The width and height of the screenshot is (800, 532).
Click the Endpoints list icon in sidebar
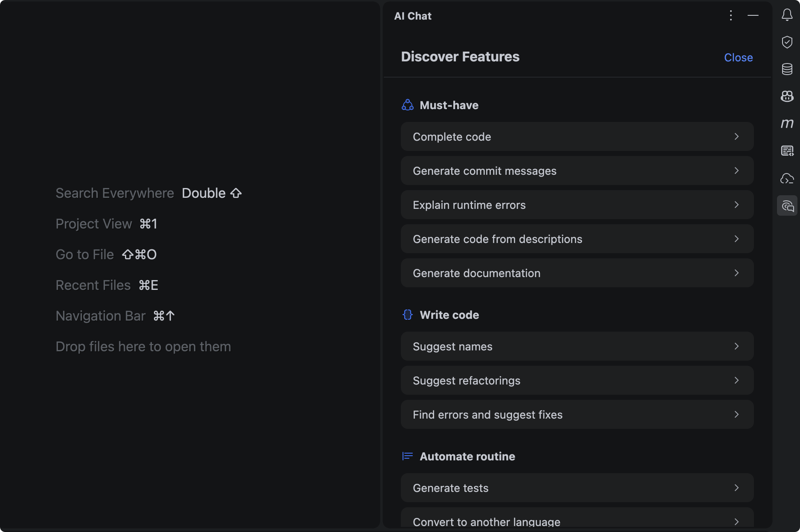click(x=787, y=151)
